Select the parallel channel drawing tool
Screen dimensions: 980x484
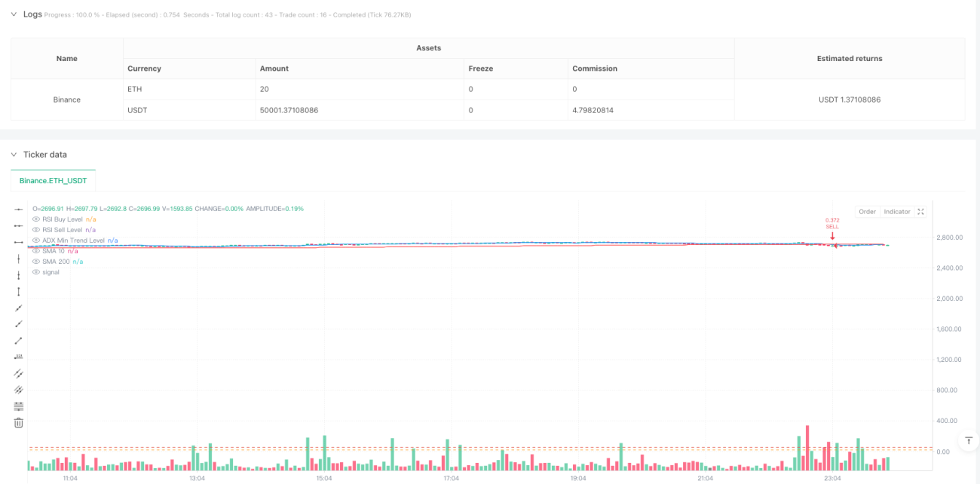click(x=19, y=374)
